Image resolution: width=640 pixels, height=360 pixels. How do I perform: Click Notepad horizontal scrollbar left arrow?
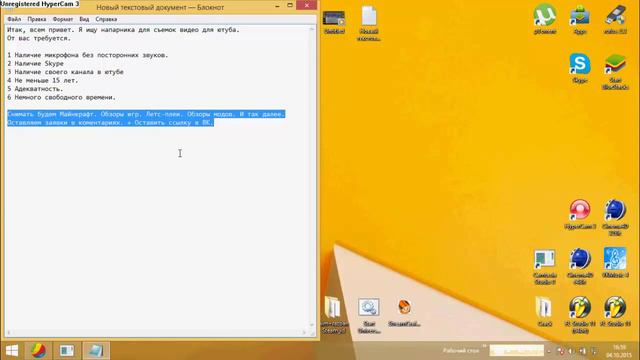9,333
